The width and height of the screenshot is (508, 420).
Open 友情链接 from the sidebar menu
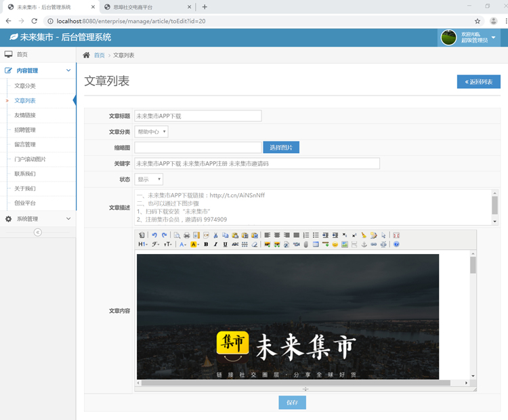click(25, 115)
